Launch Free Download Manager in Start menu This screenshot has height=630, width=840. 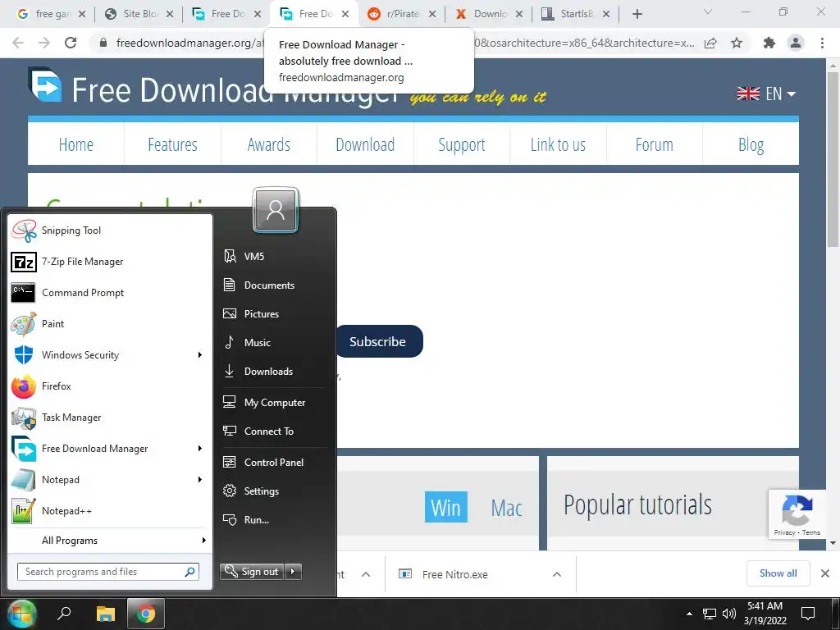(110, 449)
